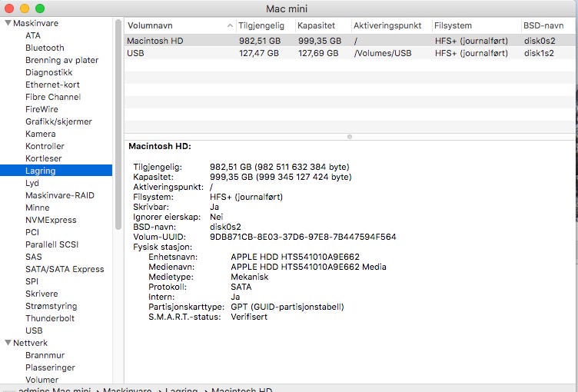The width and height of the screenshot is (578, 392).
Task: Select Plasseringer in the sidebar
Action: 50,367
